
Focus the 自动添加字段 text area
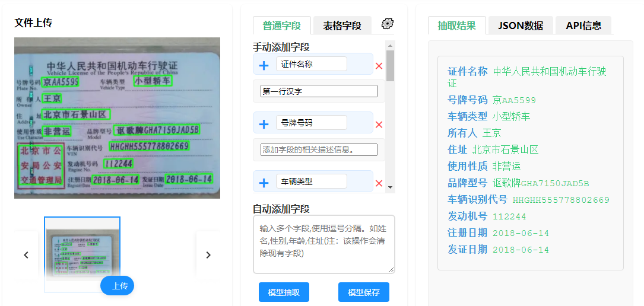pos(323,244)
